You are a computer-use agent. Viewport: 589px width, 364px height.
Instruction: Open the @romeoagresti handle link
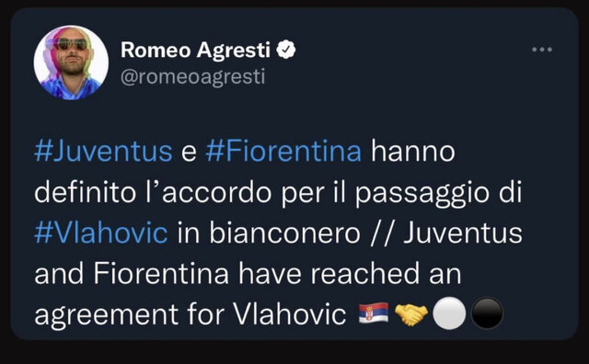pos(193,76)
